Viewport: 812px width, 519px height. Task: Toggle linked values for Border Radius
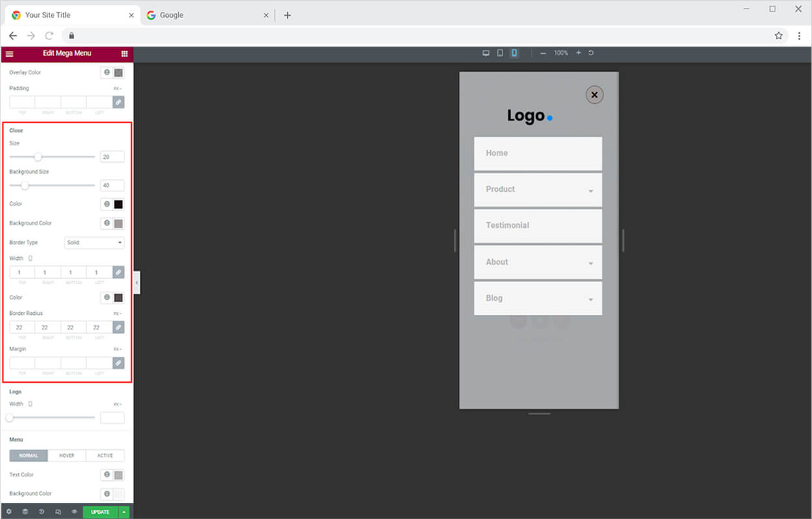pyautogui.click(x=118, y=327)
